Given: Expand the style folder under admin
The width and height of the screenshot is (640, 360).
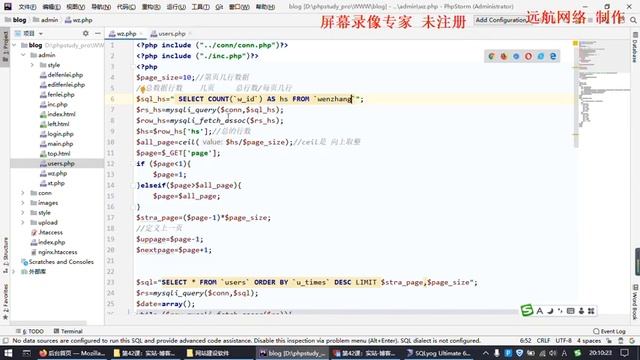Looking at the screenshot, I should (x=32, y=65).
